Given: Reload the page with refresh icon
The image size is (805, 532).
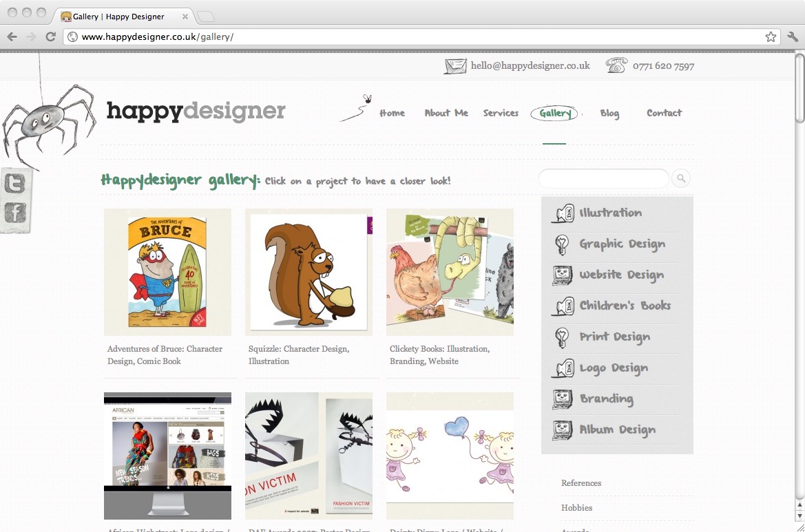Looking at the screenshot, I should (50, 37).
